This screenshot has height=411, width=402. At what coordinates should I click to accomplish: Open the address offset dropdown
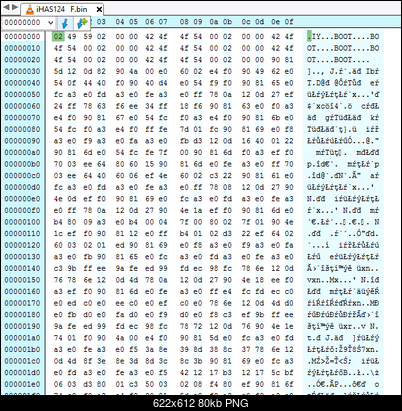(x=50, y=23)
